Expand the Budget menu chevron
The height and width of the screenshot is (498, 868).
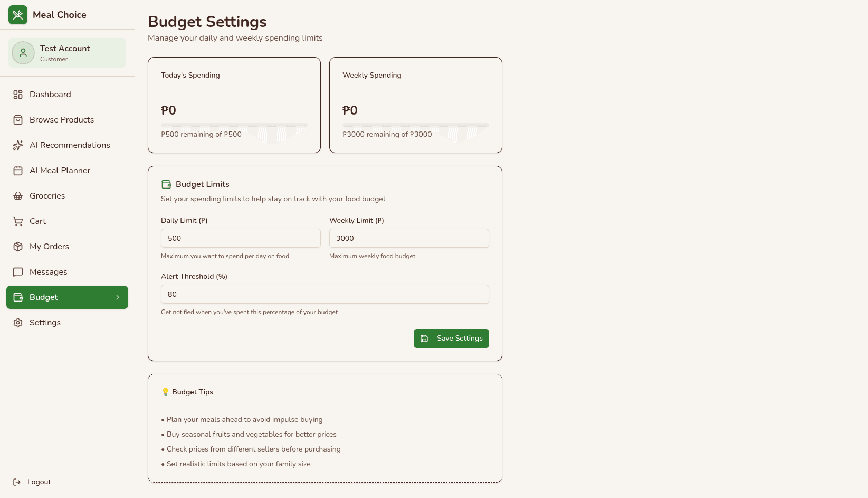click(x=118, y=297)
